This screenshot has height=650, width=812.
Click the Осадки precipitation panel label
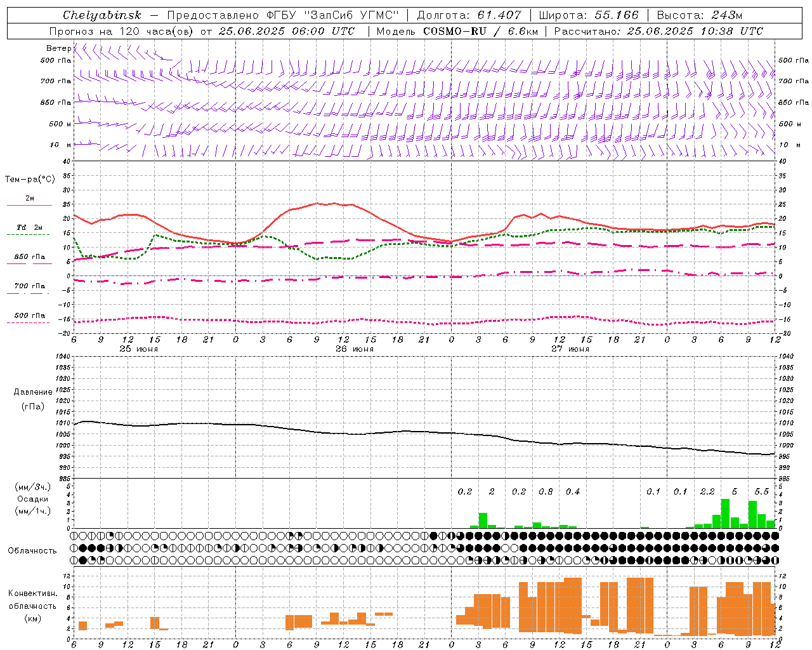pos(32,499)
